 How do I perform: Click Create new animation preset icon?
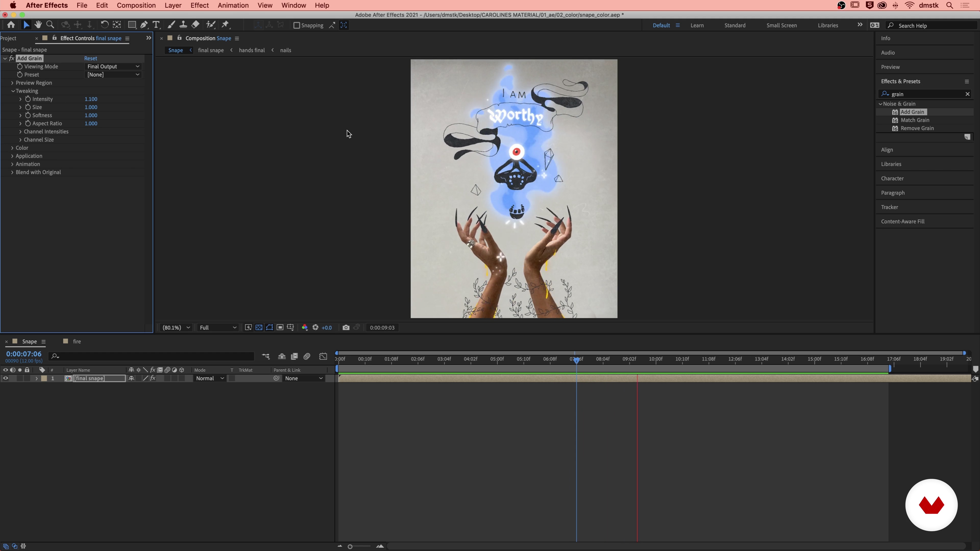point(967,137)
